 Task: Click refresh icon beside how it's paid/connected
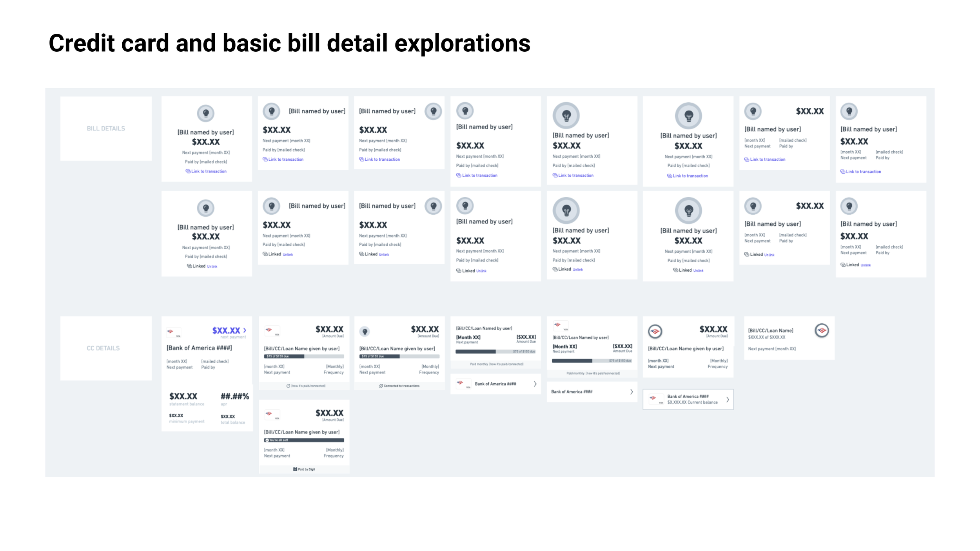click(x=288, y=386)
